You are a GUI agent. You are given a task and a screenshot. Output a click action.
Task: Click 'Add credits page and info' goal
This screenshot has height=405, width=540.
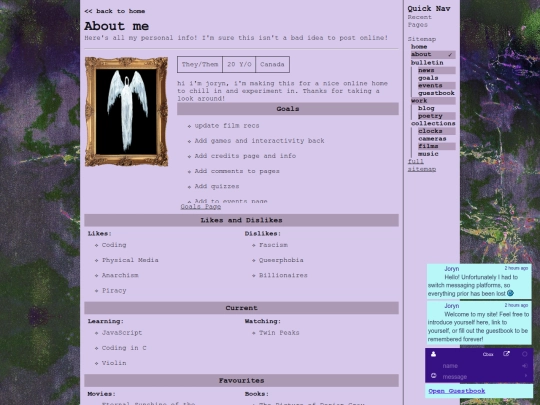(245, 156)
